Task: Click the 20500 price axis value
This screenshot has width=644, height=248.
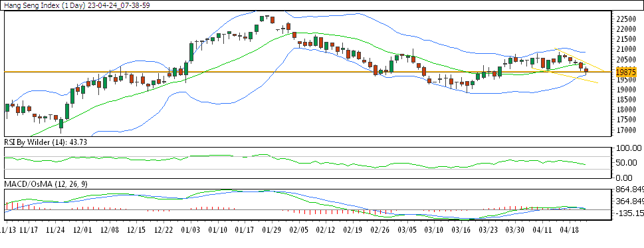Action: [x=626, y=60]
